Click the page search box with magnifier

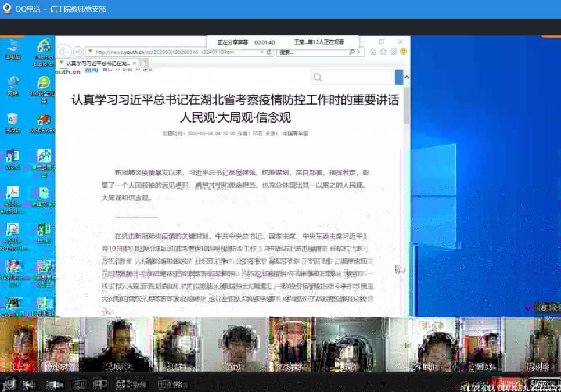pyautogui.click(x=354, y=77)
